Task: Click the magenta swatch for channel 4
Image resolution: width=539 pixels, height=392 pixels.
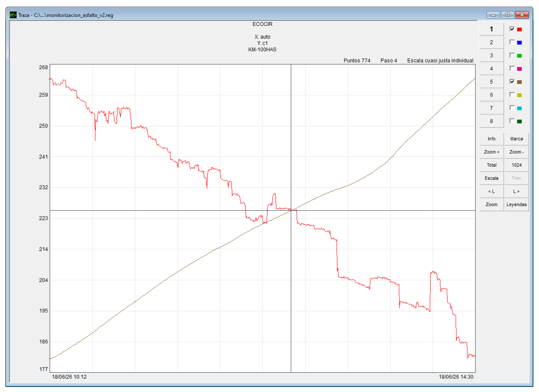Action: click(x=520, y=69)
